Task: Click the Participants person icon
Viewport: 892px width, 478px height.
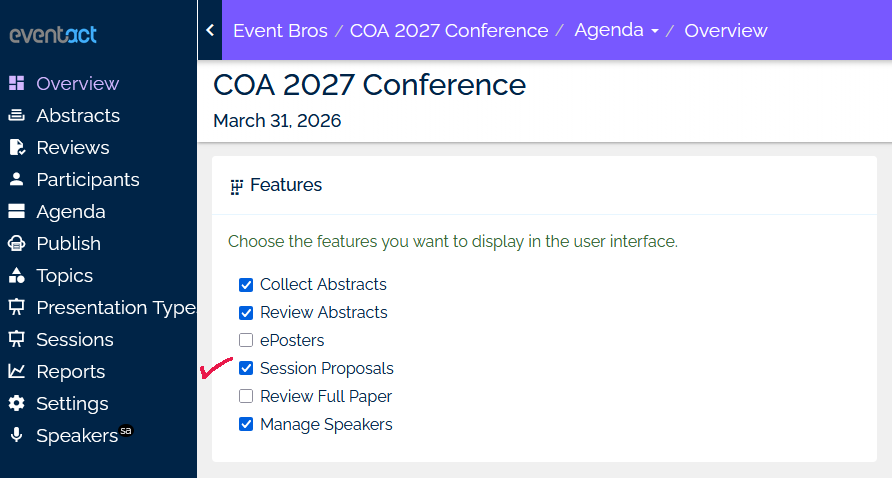Action: pos(16,180)
